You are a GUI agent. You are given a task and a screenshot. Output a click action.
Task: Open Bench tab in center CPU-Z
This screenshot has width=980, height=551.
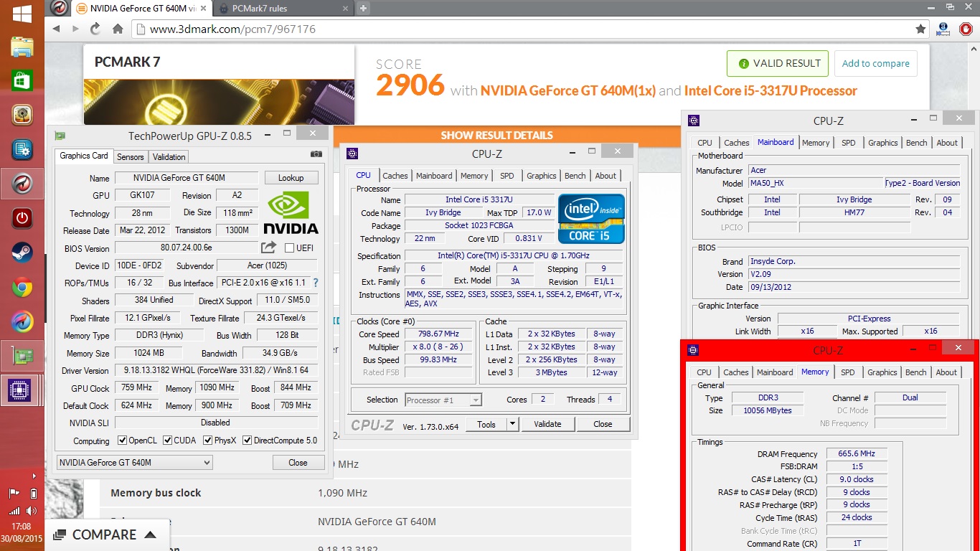point(575,176)
